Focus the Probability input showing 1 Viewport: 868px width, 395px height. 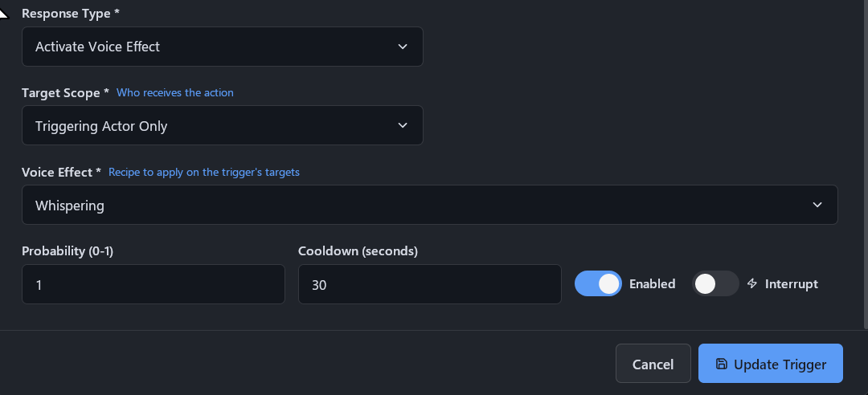pos(154,283)
